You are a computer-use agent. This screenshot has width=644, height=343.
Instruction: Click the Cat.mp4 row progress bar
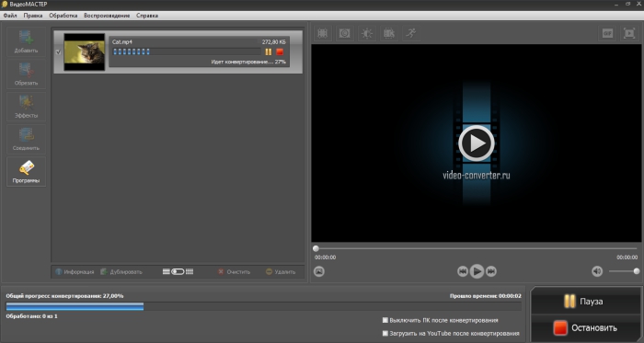[187, 51]
